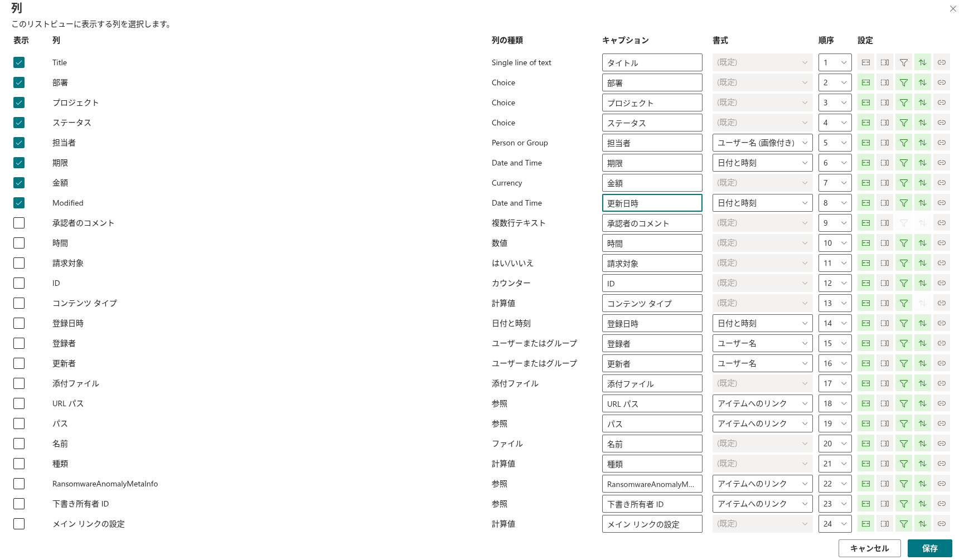Image resolution: width=959 pixels, height=560 pixels.
Task: Click the caption field containing 更新日時
Action: click(x=652, y=203)
